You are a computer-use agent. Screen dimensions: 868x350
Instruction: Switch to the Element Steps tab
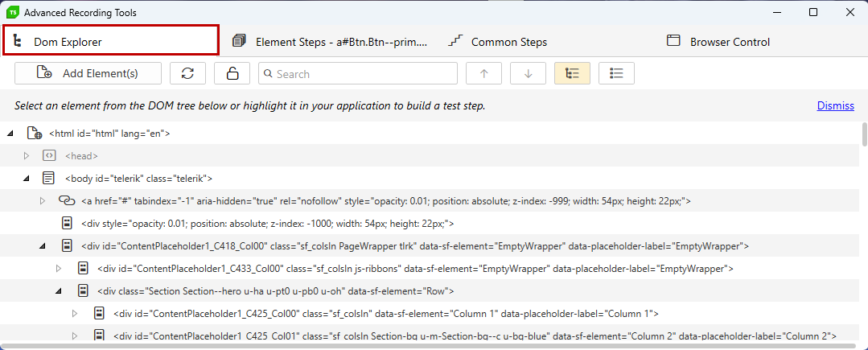tap(331, 42)
